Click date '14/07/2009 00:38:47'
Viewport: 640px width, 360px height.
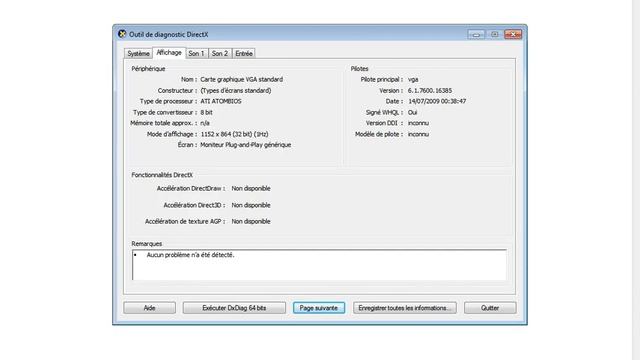click(437, 101)
